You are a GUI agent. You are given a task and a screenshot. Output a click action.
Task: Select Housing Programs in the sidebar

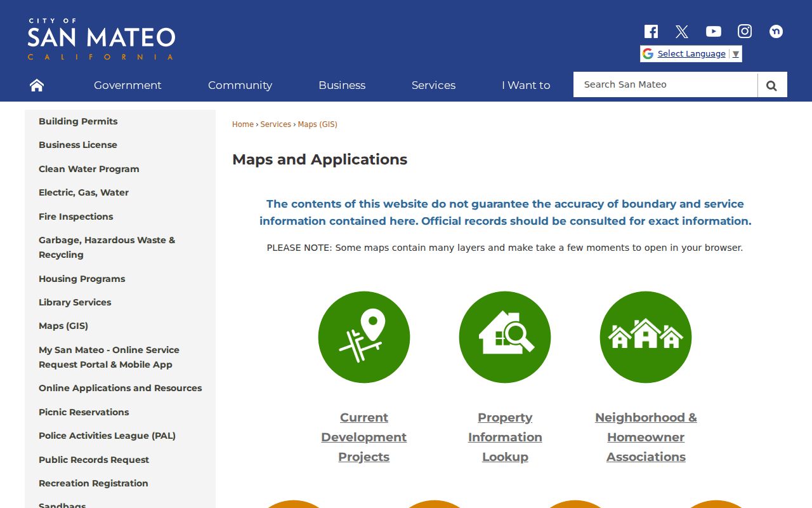tap(82, 279)
